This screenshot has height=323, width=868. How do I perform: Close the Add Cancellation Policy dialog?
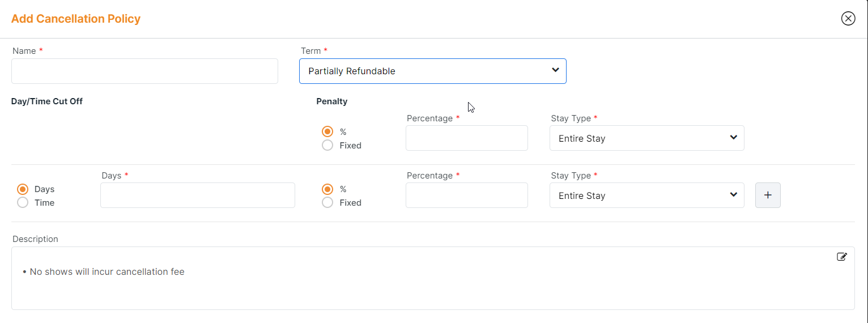coord(848,19)
